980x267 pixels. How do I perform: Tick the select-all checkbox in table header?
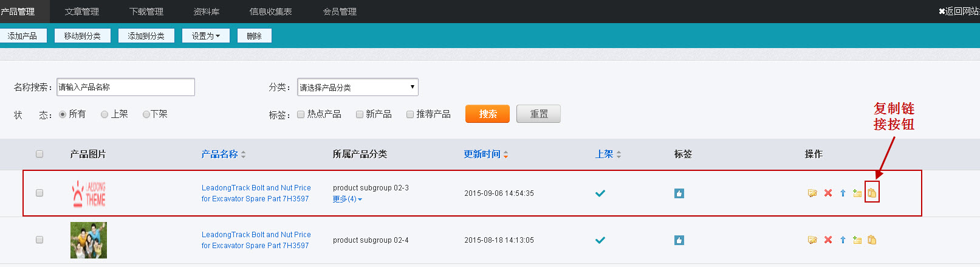point(39,154)
